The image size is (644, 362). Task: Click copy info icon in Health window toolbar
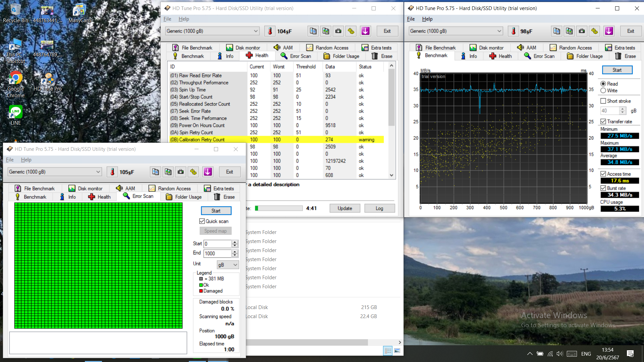point(313,31)
